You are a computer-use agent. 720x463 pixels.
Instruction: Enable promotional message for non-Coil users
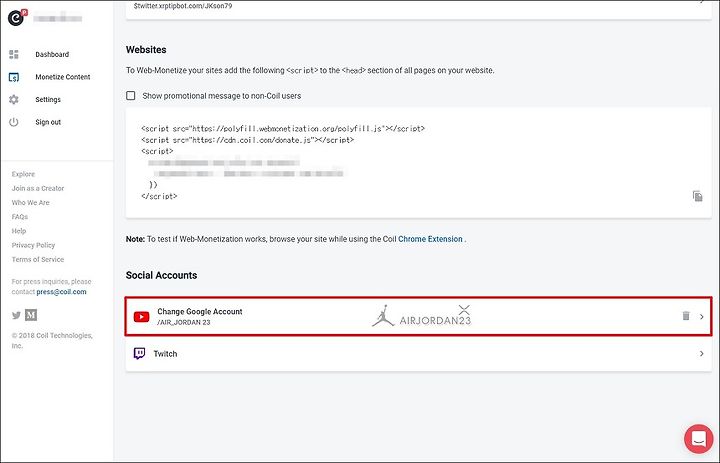(x=131, y=96)
